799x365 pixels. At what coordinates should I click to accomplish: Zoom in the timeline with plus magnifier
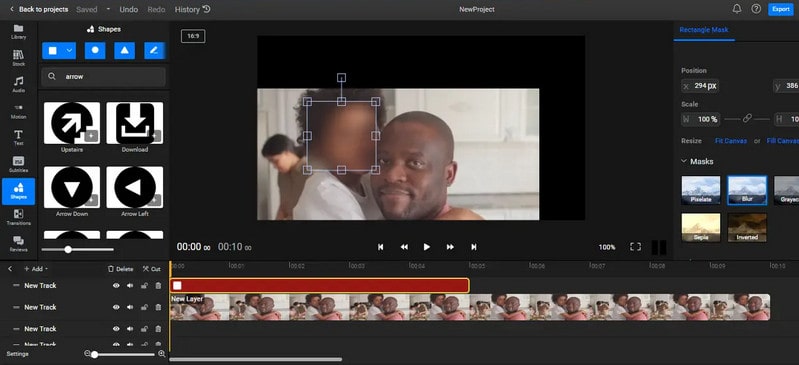[x=162, y=353]
